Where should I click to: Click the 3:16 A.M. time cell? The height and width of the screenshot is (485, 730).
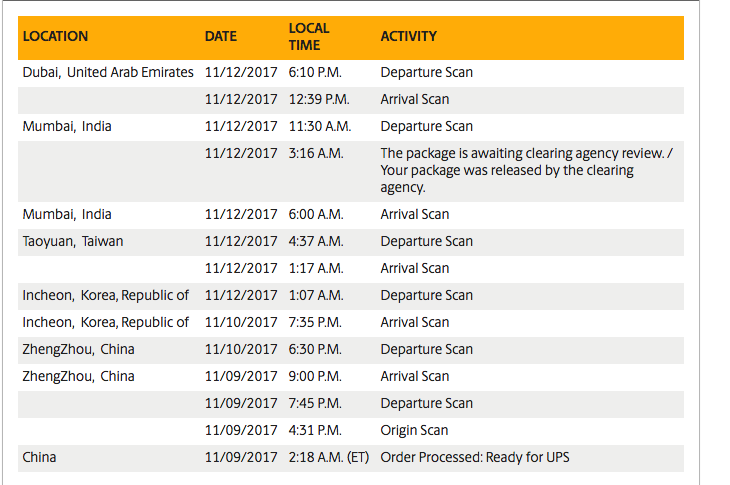316,154
